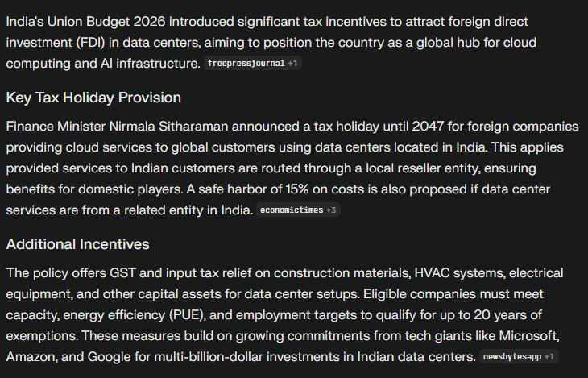Viewport: 588px width, 378px height.
Task: Expand the +1 sources beside newsbytesapp
Action: (x=549, y=356)
